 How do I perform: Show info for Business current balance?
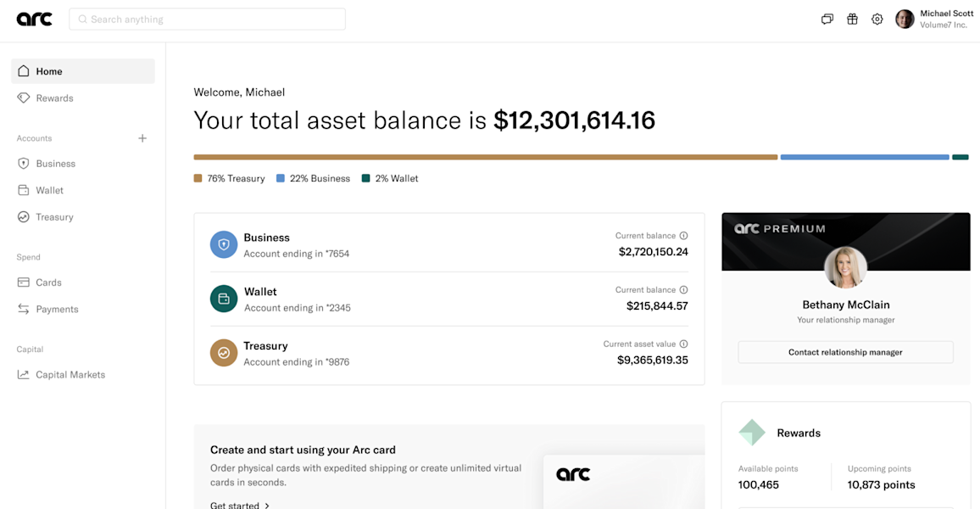(683, 236)
